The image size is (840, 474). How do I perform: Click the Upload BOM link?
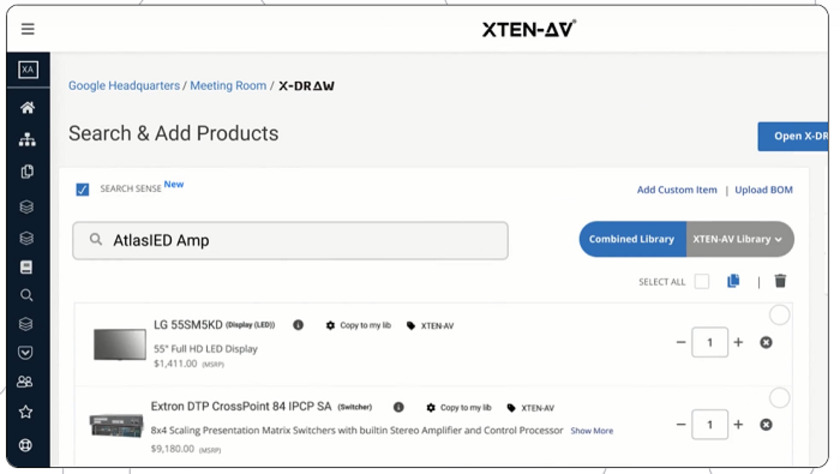[x=764, y=190]
